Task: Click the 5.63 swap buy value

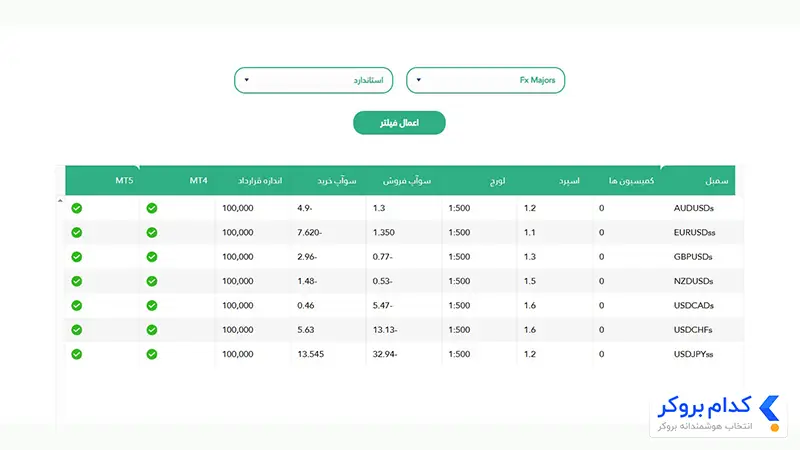Action: pyautogui.click(x=306, y=330)
